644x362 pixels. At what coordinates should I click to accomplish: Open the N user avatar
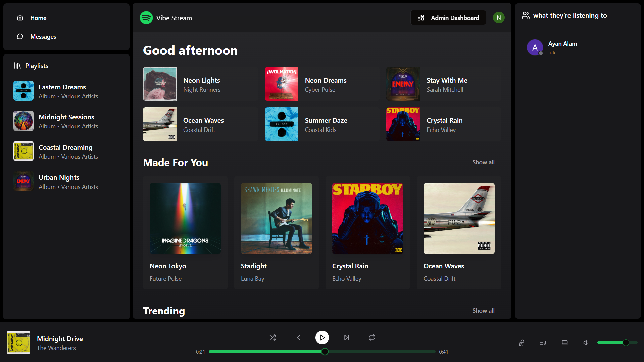coord(499,18)
